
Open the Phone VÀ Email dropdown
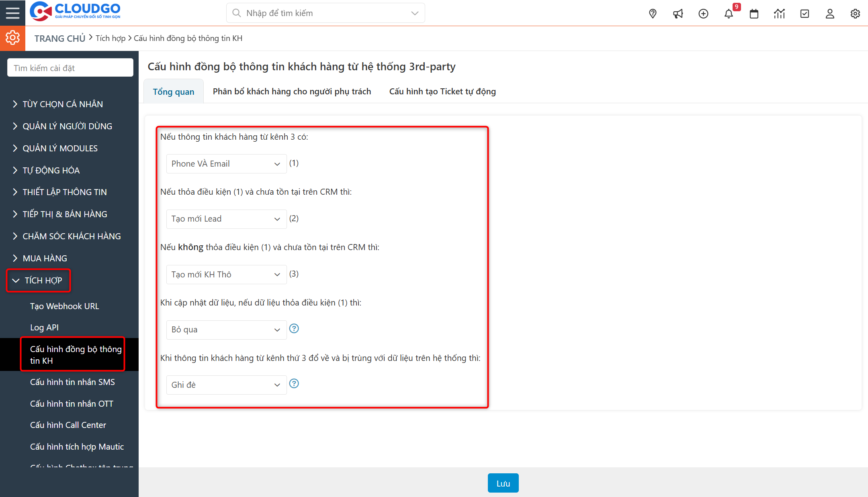[x=226, y=163]
